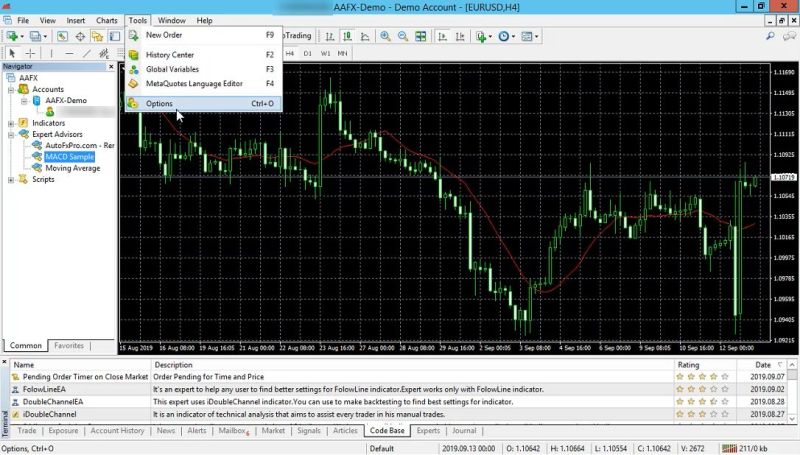Image resolution: width=800 pixels, height=455 pixels.
Task: Launch MetaQuotes Language Editor
Action: (x=194, y=83)
